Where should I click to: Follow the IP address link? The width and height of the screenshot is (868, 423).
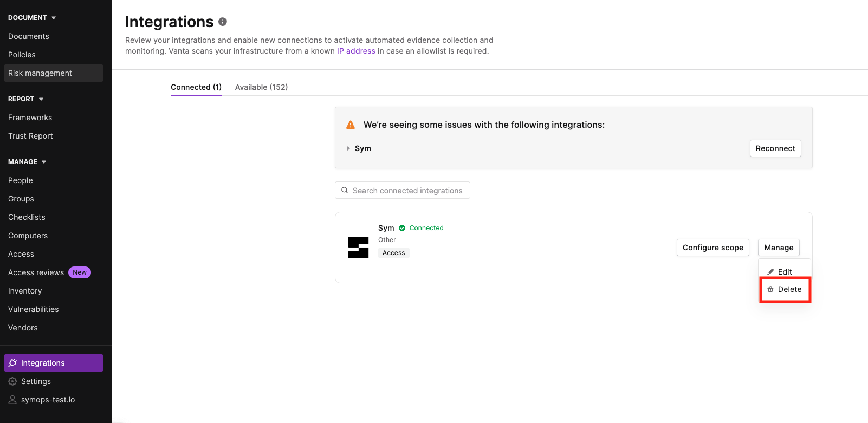[356, 51]
